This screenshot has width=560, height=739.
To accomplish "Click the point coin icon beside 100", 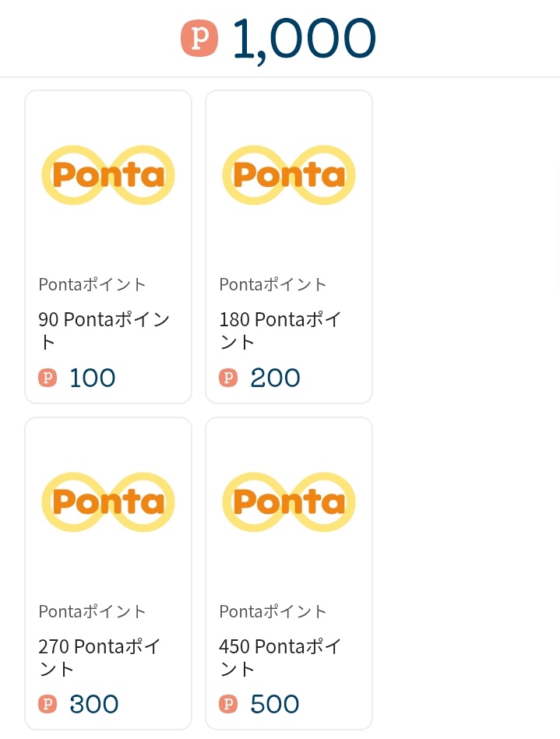I will point(48,378).
